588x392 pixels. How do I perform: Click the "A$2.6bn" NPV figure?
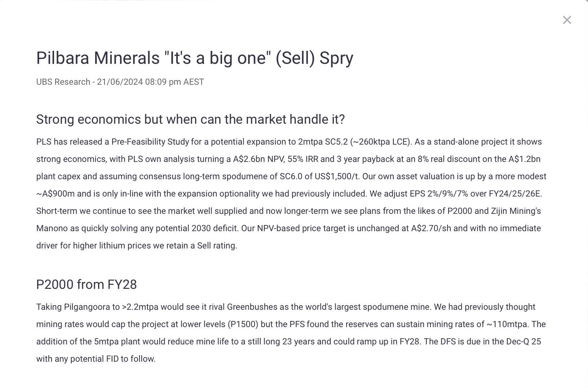click(x=249, y=159)
